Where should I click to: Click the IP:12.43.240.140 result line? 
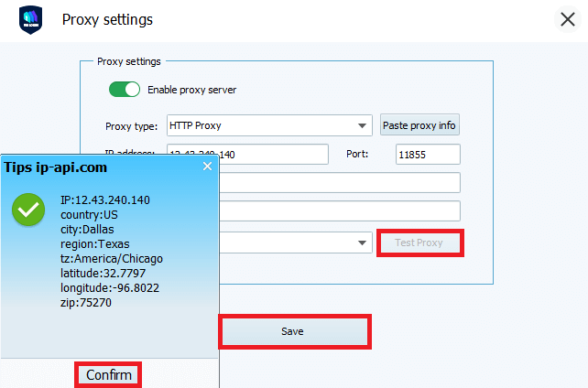pos(104,199)
